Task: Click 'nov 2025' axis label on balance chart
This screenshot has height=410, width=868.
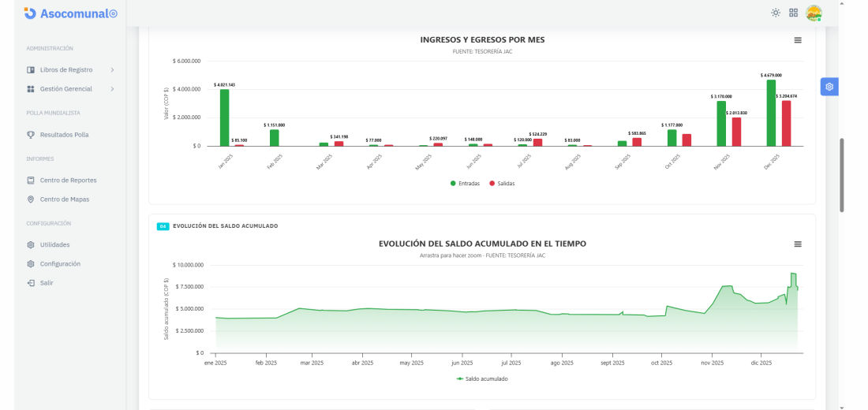Action: (x=712, y=363)
